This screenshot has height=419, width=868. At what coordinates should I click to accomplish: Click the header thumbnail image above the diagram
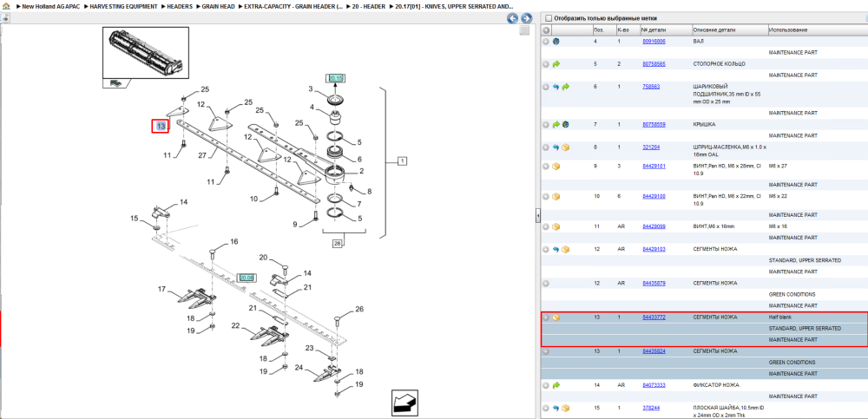[146, 53]
